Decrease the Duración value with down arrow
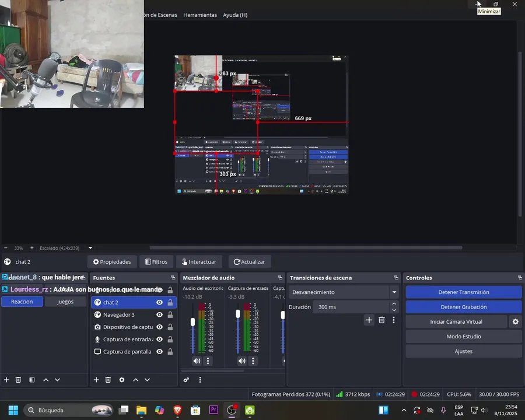Image resolution: width=525 pixels, height=420 pixels. click(394, 310)
